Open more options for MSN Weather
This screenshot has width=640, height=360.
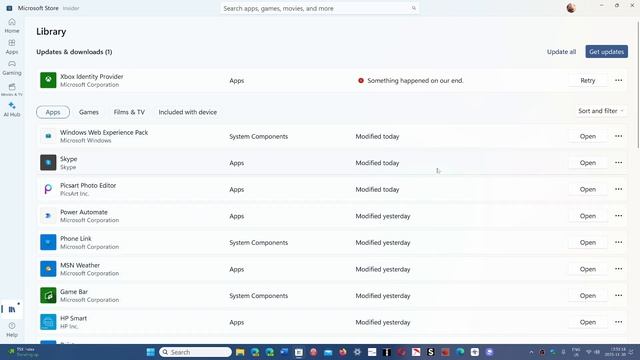pyautogui.click(x=618, y=269)
